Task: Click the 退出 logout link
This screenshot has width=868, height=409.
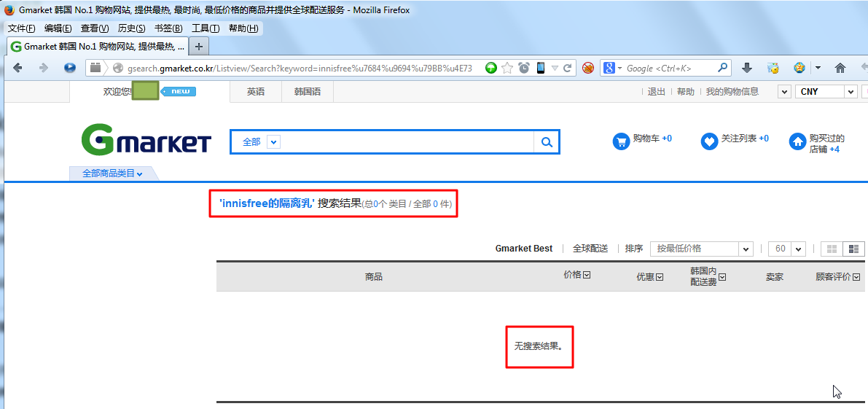Action: [657, 92]
